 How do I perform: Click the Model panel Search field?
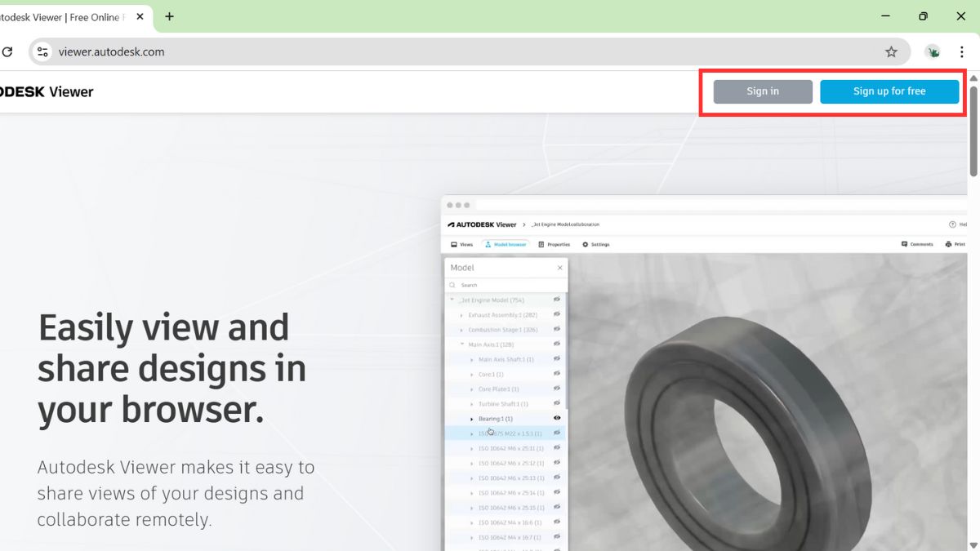coord(506,285)
